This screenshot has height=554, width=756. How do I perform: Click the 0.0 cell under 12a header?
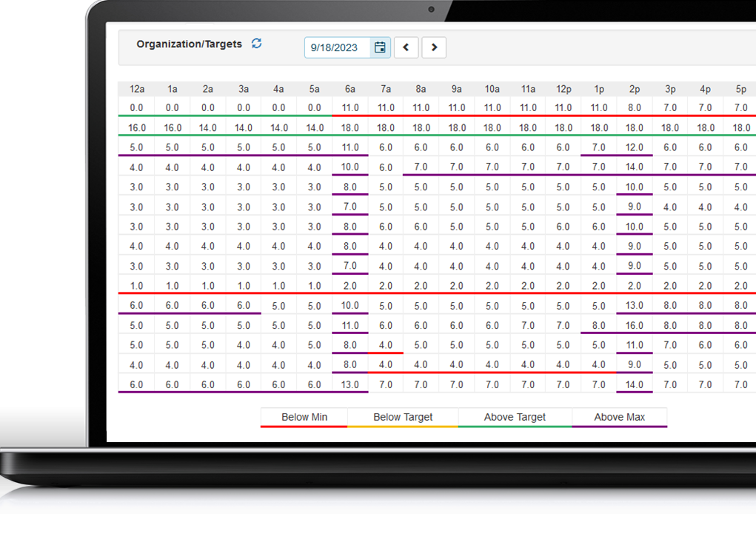[x=136, y=107]
